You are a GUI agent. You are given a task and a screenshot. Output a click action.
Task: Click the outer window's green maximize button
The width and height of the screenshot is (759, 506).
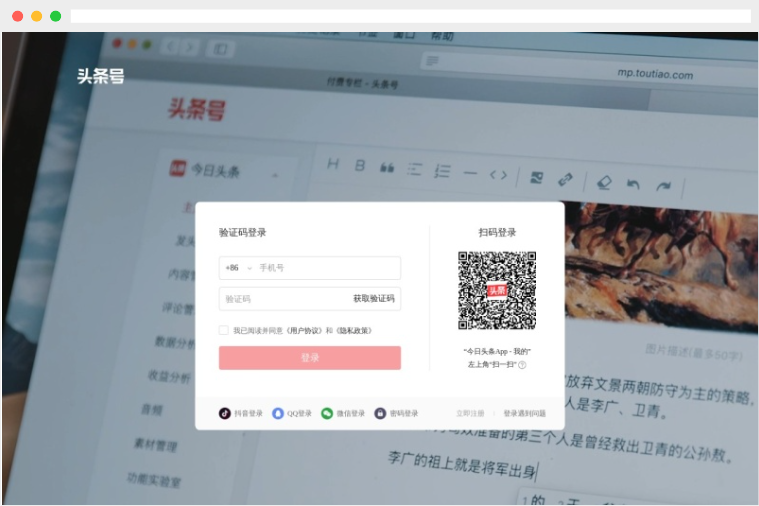[x=56, y=16]
